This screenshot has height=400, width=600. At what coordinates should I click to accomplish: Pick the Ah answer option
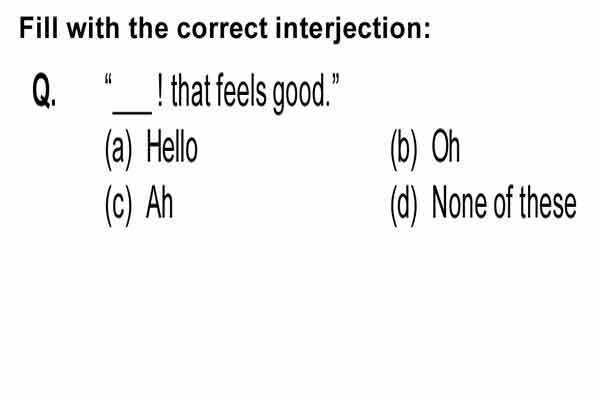point(159,203)
